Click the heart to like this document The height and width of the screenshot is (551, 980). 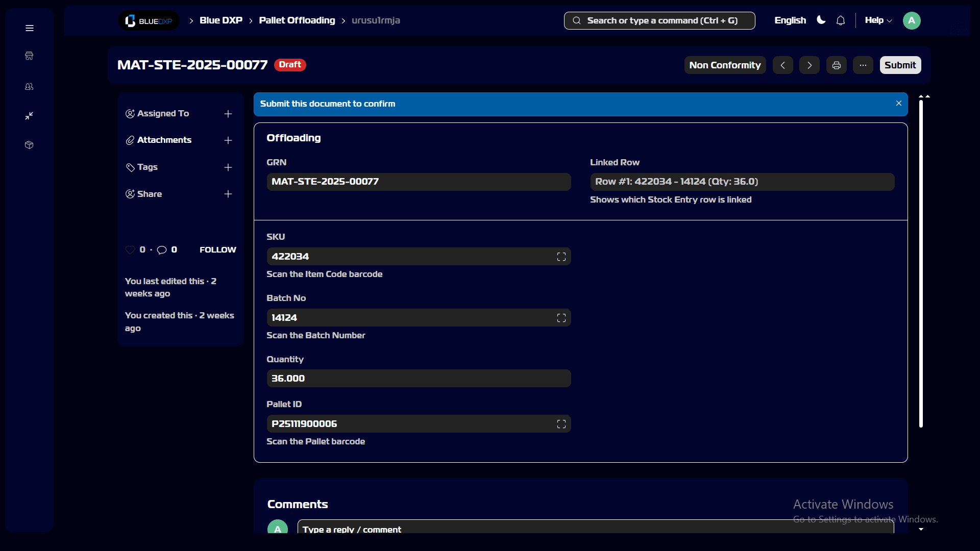click(130, 249)
